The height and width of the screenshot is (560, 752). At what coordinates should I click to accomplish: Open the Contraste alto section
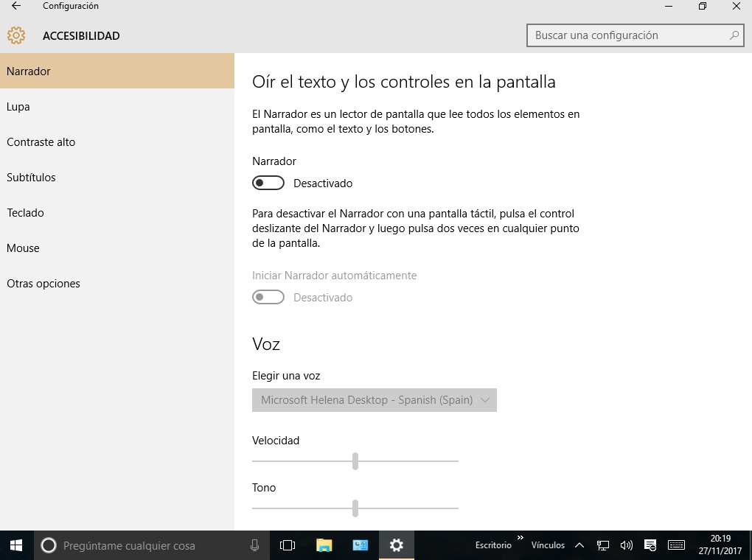click(41, 142)
